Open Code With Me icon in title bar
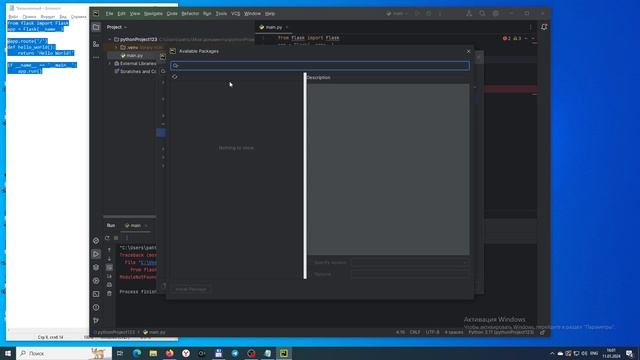Image resolution: width=640 pixels, height=360 pixels. pyautogui.click(x=469, y=13)
